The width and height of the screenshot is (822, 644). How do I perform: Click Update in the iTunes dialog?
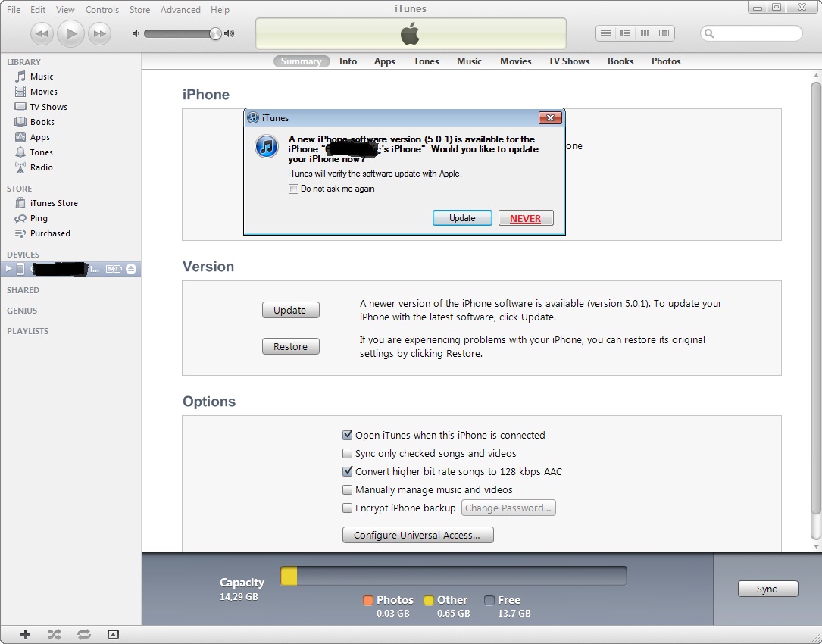click(x=462, y=218)
